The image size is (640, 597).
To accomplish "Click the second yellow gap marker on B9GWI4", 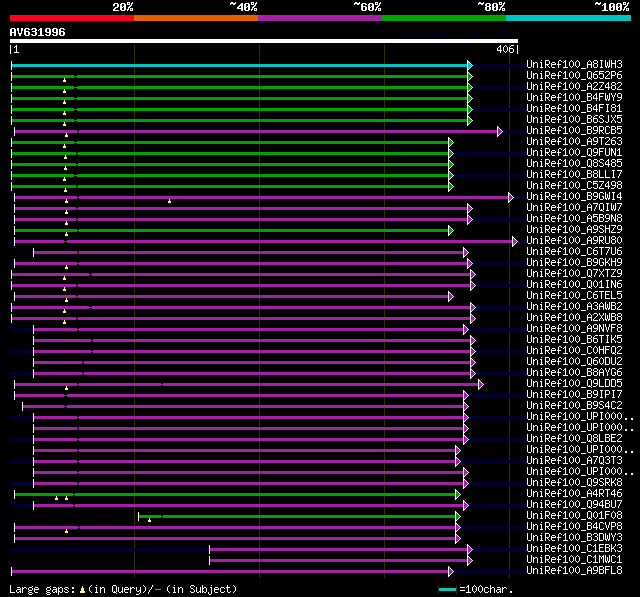I will pyautogui.click(x=169, y=201).
